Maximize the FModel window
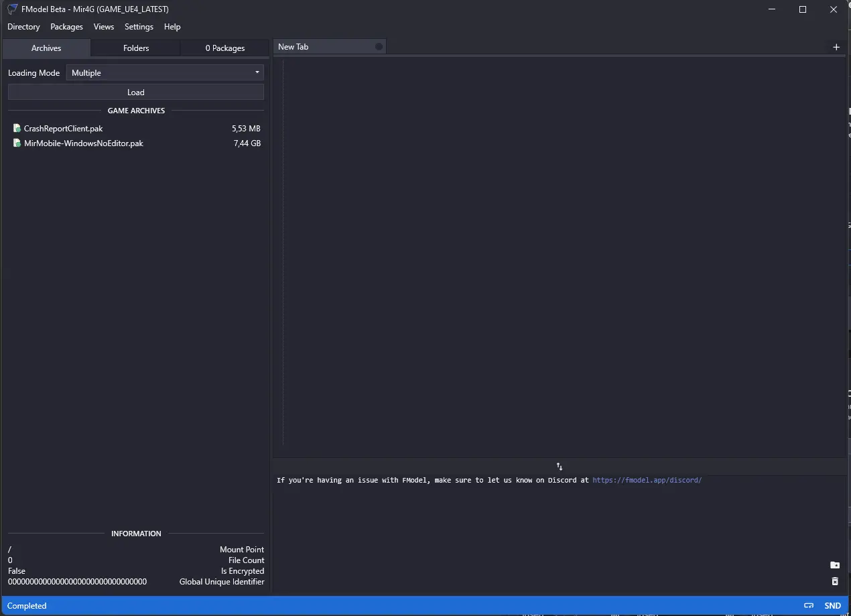This screenshot has width=851, height=616. tap(803, 9)
